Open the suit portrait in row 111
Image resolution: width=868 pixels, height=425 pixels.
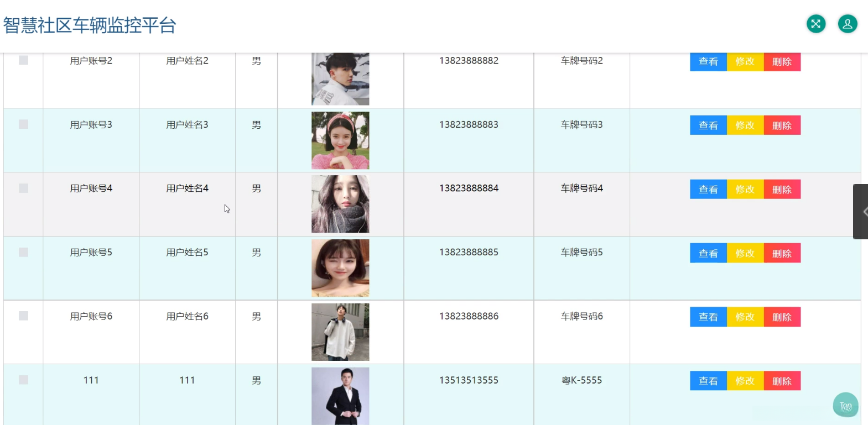[x=340, y=396]
